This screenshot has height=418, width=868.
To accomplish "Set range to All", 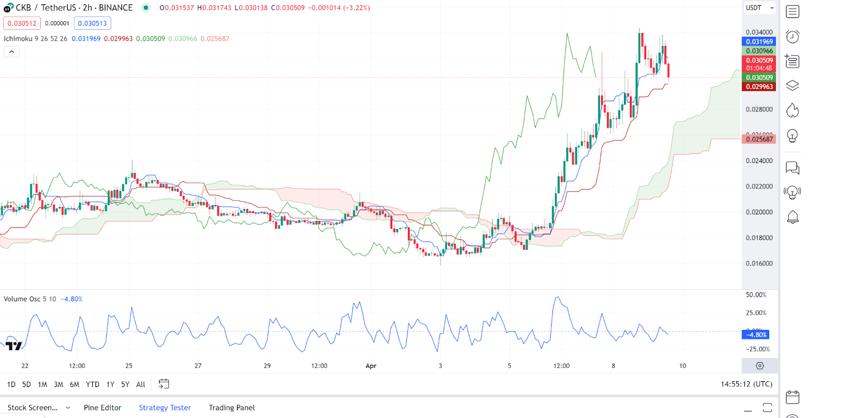I will coord(141,384).
